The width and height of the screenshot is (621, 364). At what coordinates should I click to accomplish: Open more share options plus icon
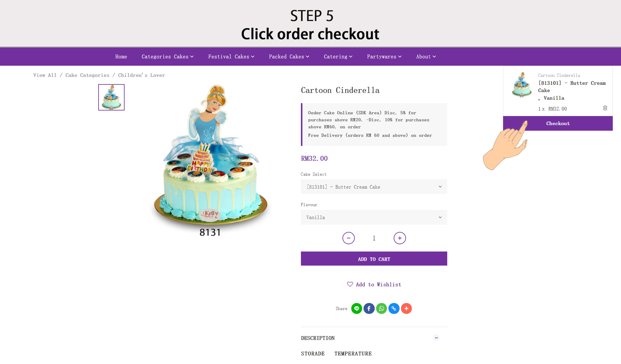406,308
